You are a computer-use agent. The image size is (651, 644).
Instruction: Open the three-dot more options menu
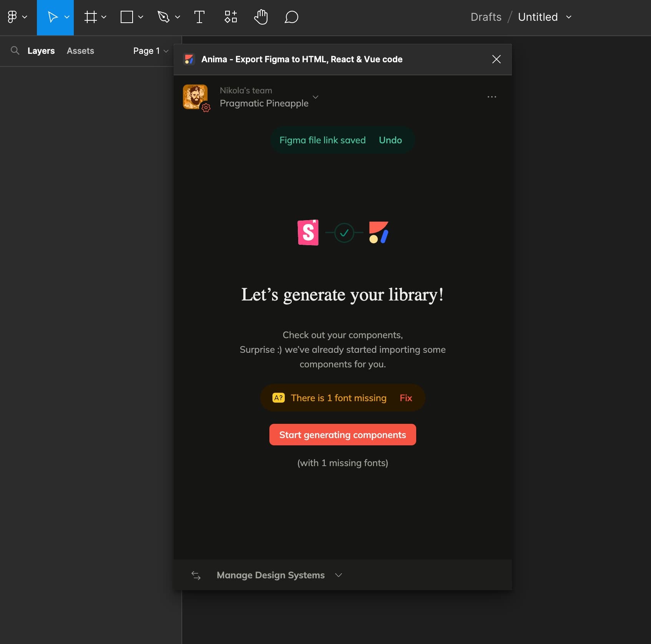[x=492, y=97]
